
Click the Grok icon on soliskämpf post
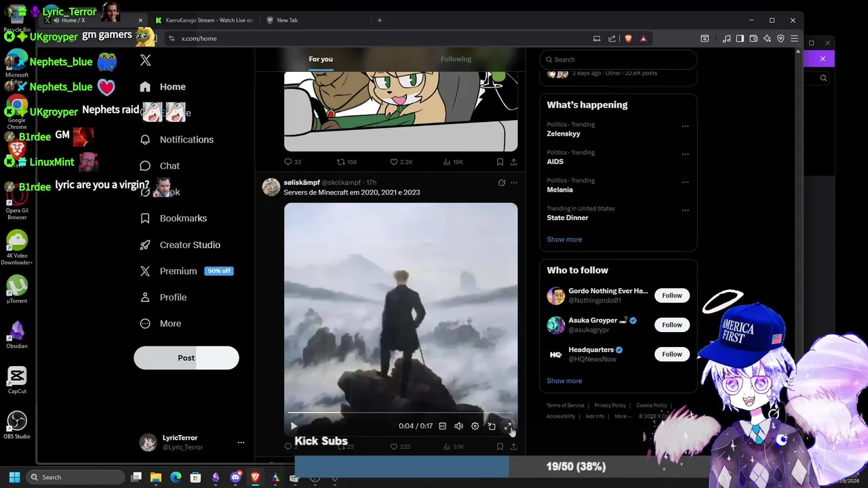[501, 183]
